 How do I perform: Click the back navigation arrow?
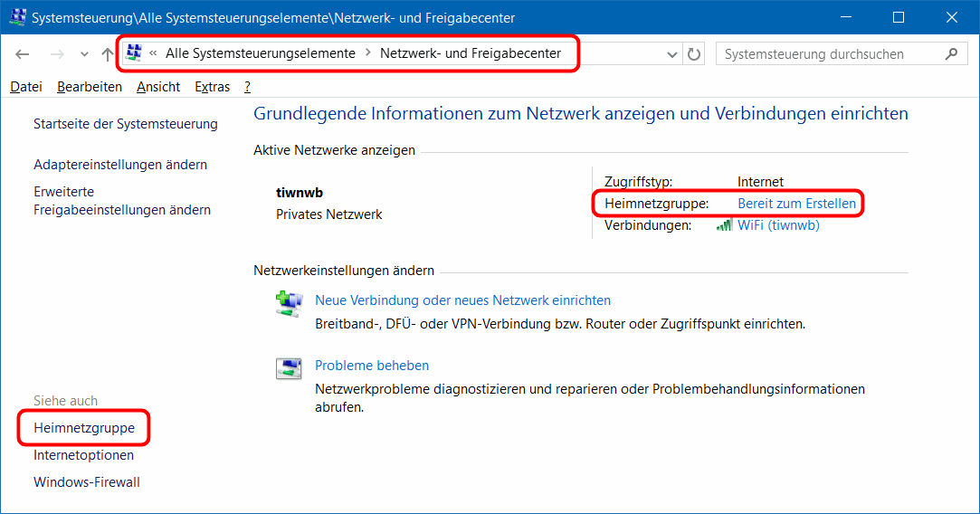pyautogui.click(x=23, y=54)
